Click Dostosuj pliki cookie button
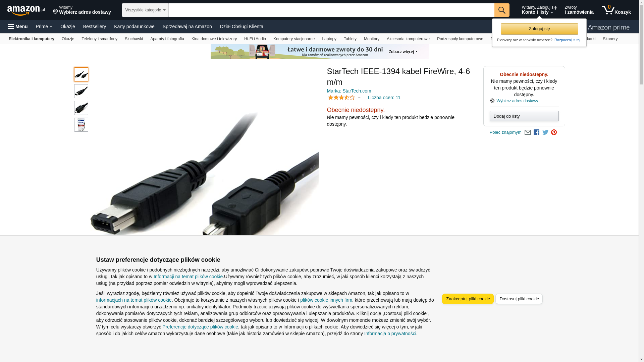 [x=519, y=299]
